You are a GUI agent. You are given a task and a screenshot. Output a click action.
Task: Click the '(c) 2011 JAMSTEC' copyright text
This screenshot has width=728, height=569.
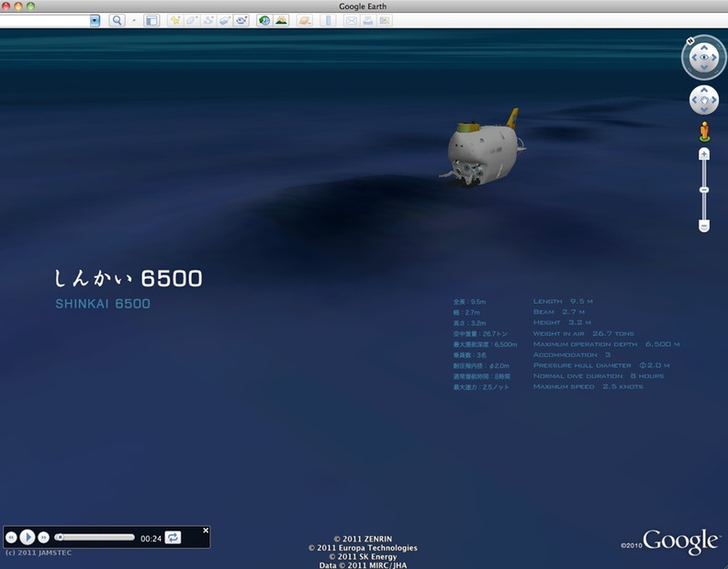tap(39, 552)
